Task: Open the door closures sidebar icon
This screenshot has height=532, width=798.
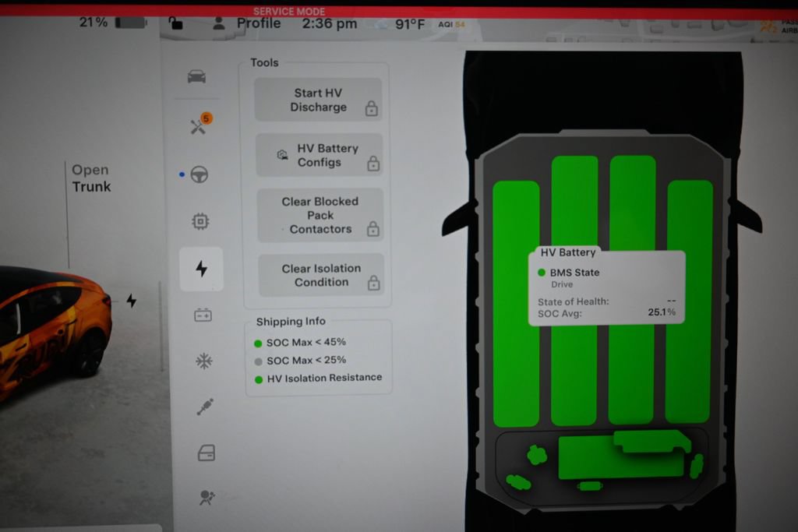Action: [206, 452]
